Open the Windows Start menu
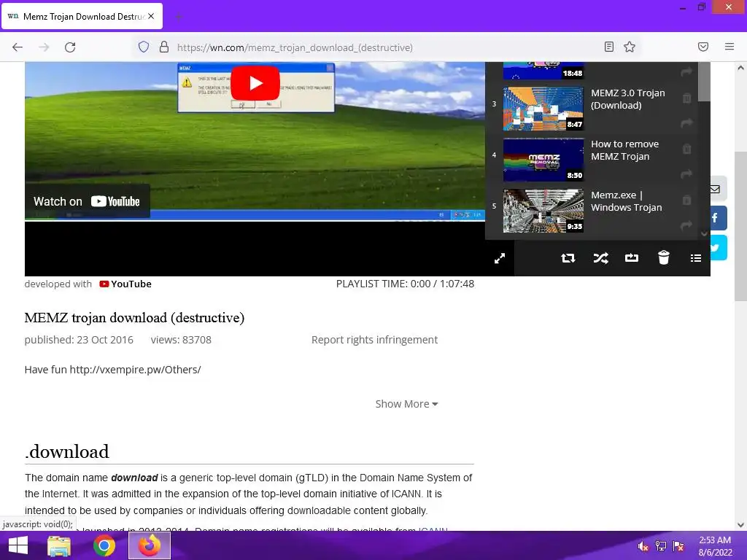Image resolution: width=747 pixels, height=560 pixels. (18, 545)
